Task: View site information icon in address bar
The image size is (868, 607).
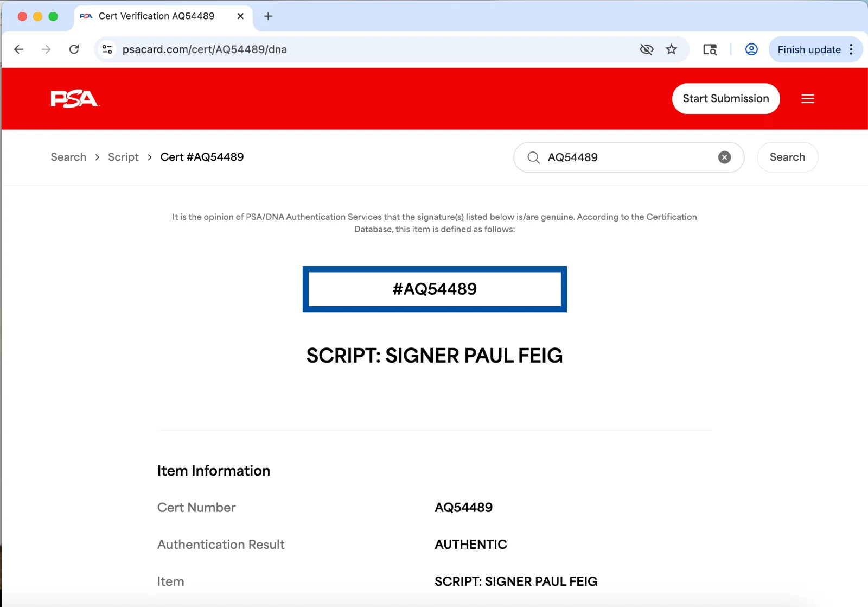Action: pyautogui.click(x=107, y=49)
